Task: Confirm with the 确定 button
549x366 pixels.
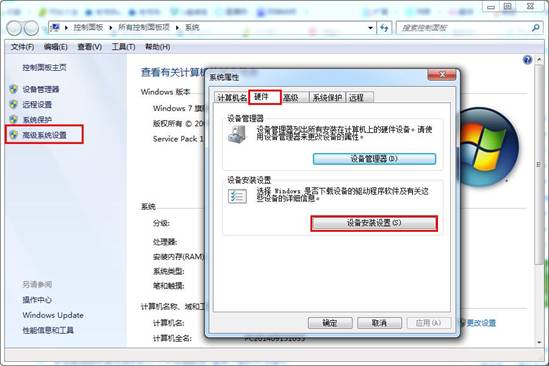Action: click(330, 323)
